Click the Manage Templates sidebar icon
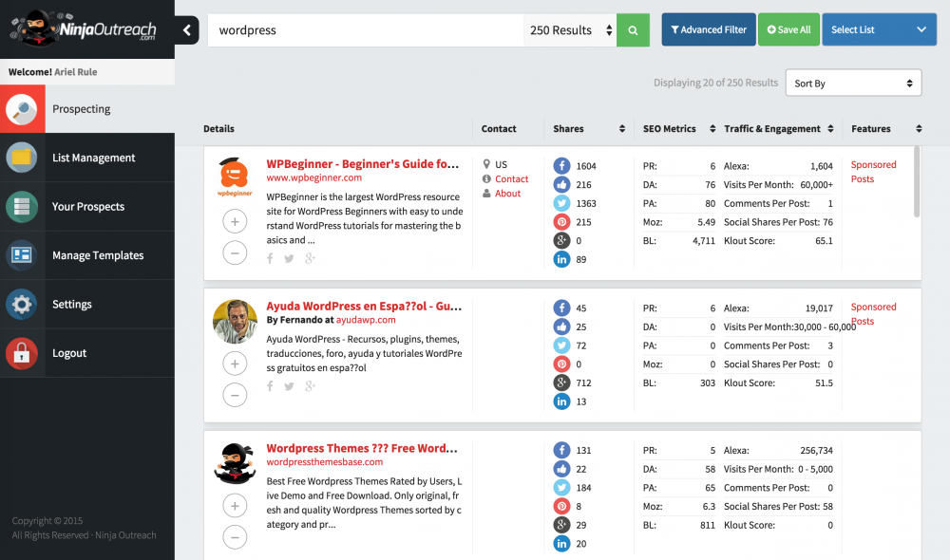 pos(24,254)
